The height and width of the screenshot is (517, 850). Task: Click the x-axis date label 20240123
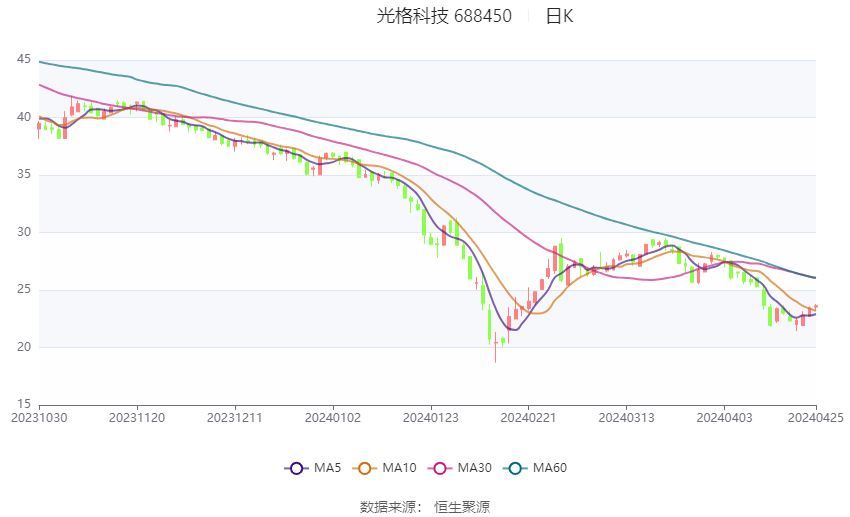(x=430, y=418)
